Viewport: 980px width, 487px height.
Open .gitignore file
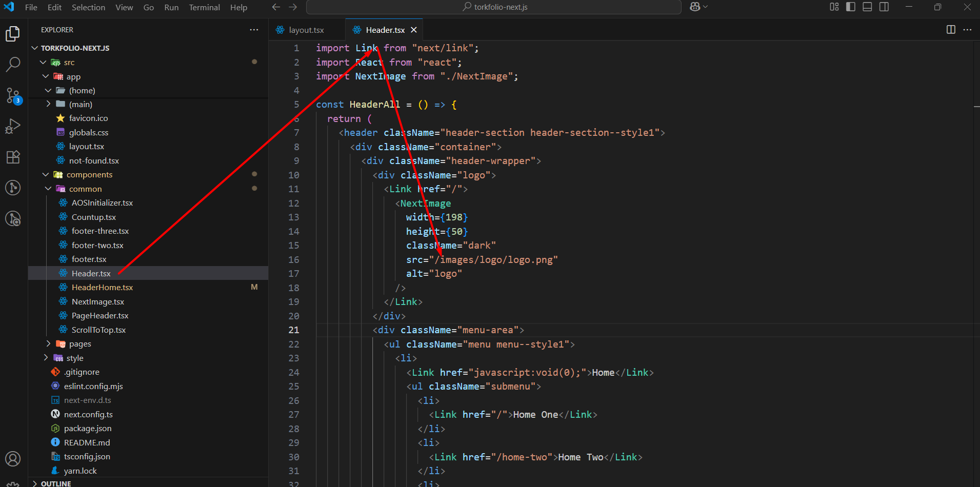(x=148, y=372)
